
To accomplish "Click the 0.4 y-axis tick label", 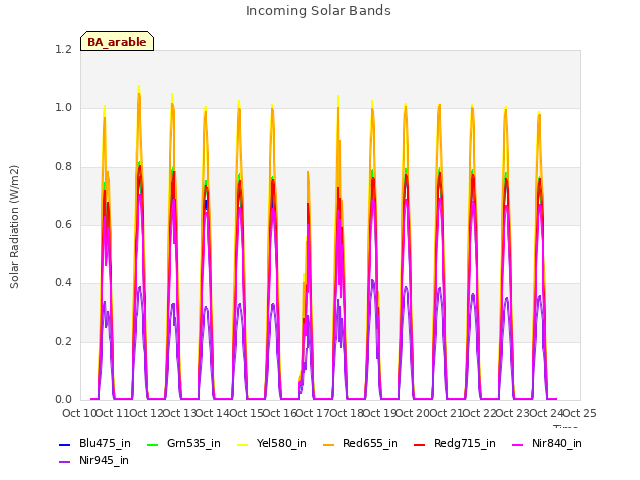I will click(63, 282).
